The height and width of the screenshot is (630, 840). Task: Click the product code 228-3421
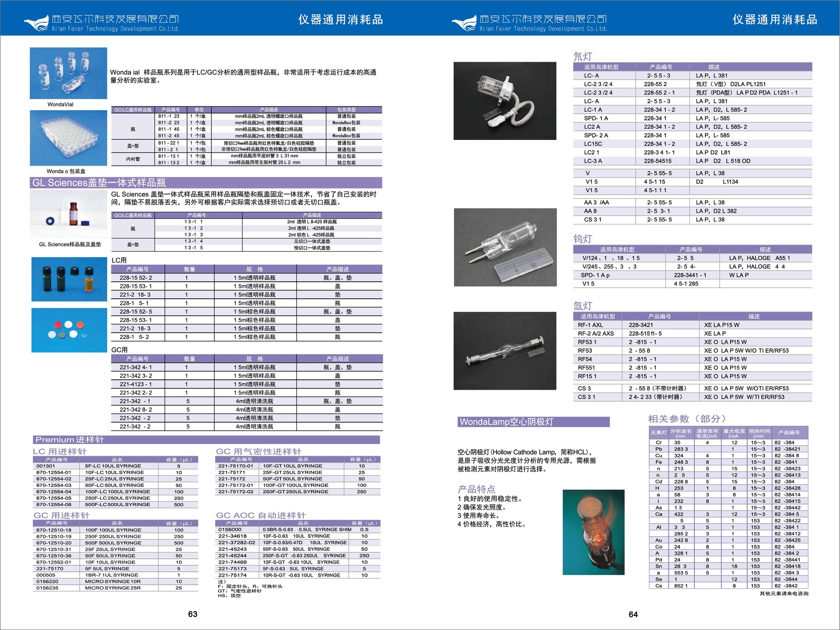[x=641, y=325]
